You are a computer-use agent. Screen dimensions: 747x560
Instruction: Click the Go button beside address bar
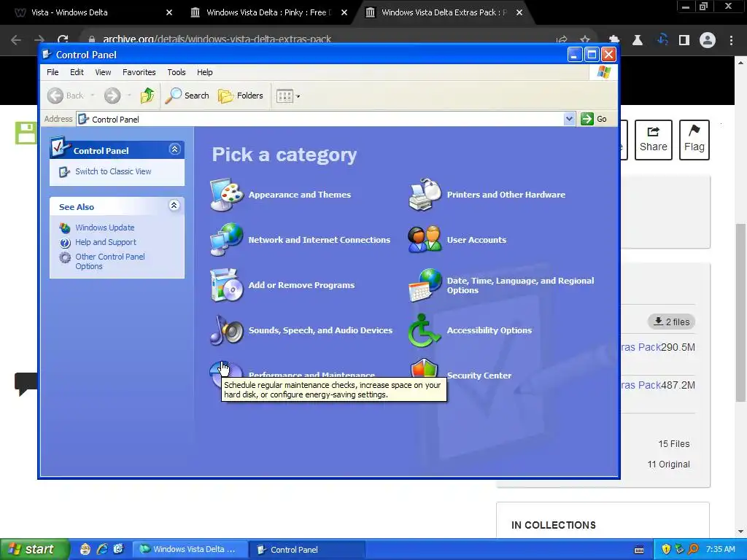(594, 119)
